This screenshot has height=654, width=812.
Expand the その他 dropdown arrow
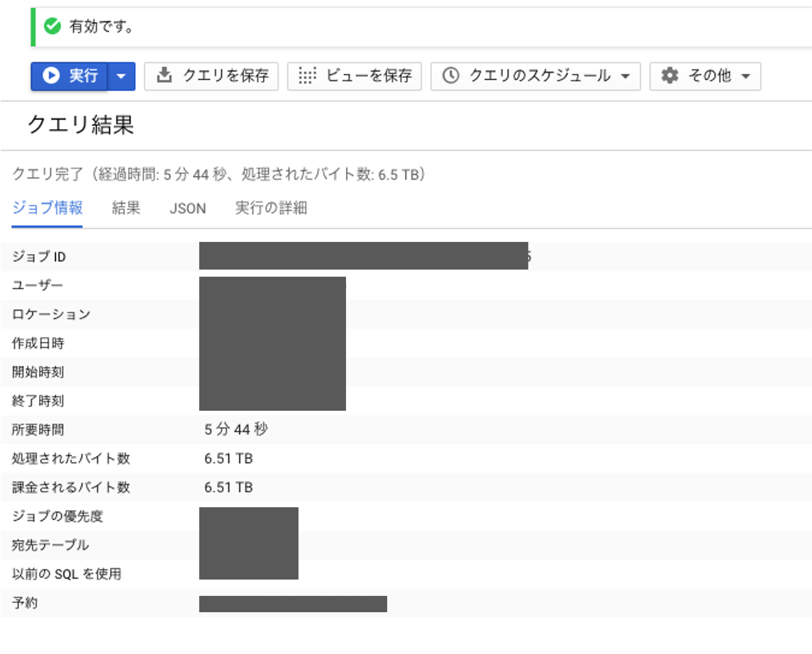746,76
